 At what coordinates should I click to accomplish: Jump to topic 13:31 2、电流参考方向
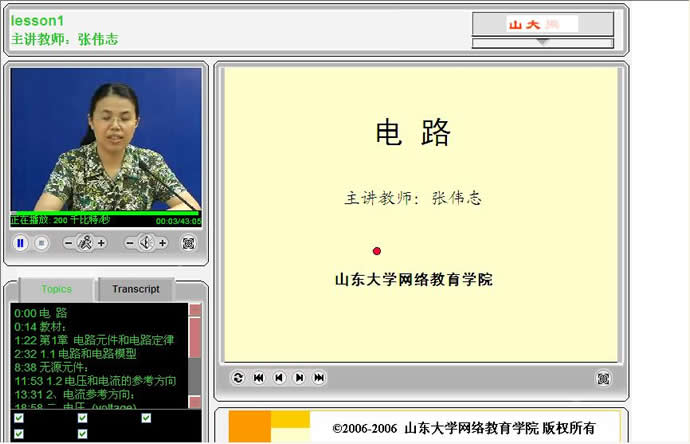pos(74,395)
